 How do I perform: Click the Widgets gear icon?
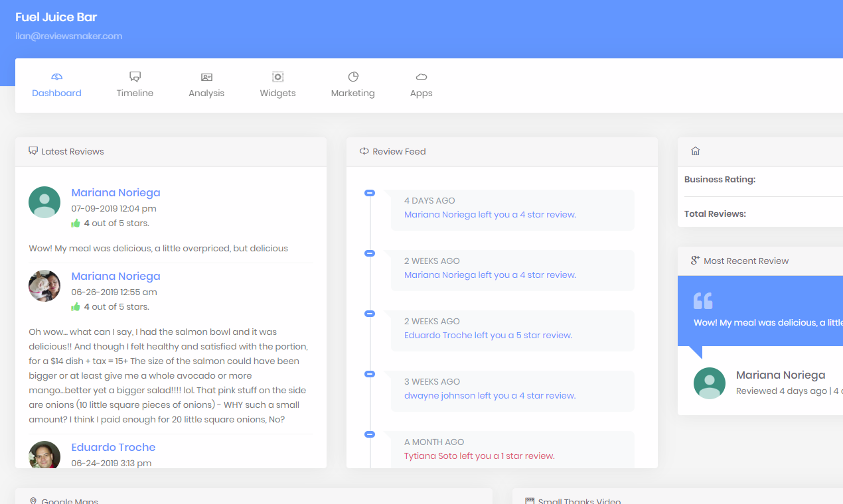coord(277,77)
